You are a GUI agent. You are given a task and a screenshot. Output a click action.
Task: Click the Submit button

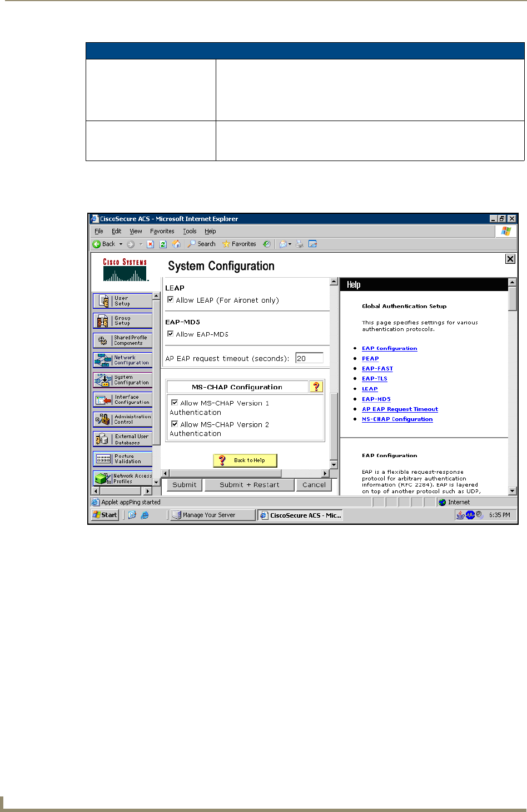[184, 485]
